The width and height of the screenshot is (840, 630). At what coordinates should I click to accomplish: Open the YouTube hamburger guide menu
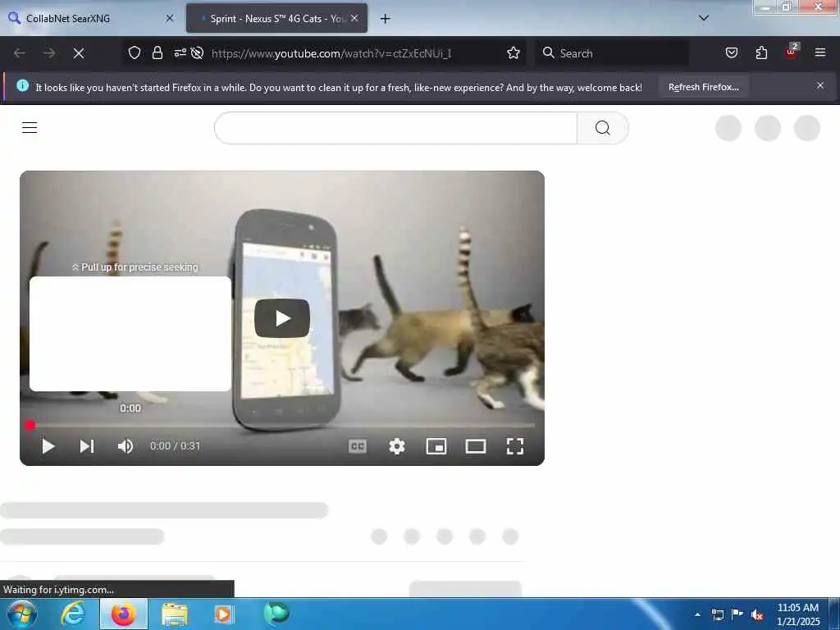pyautogui.click(x=30, y=127)
